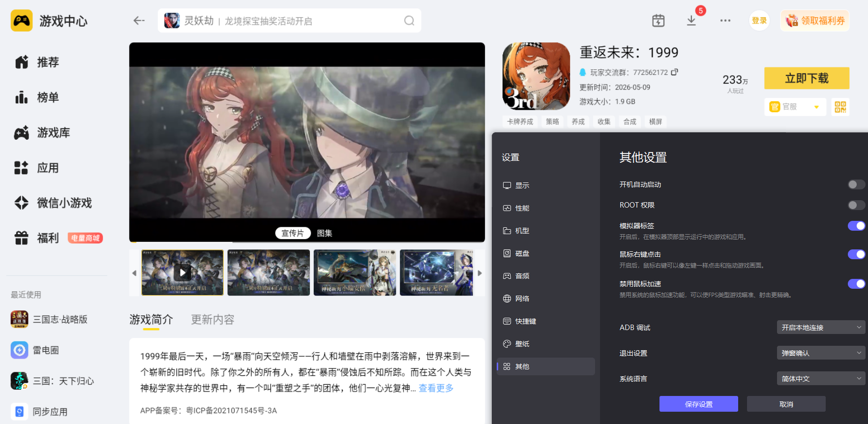Open 磁盘 disk settings
This screenshot has width=868, height=424.
click(546, 253)
